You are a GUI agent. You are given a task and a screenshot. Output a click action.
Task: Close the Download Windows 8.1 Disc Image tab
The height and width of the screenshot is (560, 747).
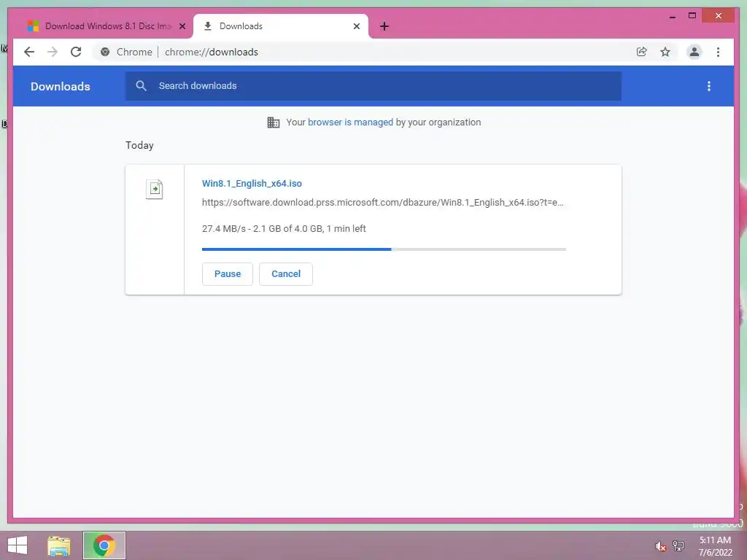click(182, 26)
